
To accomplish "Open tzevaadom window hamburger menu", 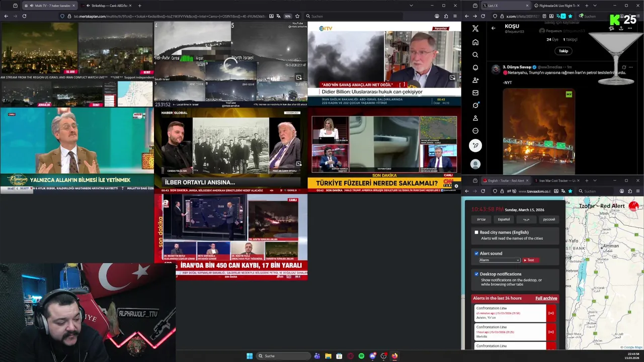I will point(638,191).
